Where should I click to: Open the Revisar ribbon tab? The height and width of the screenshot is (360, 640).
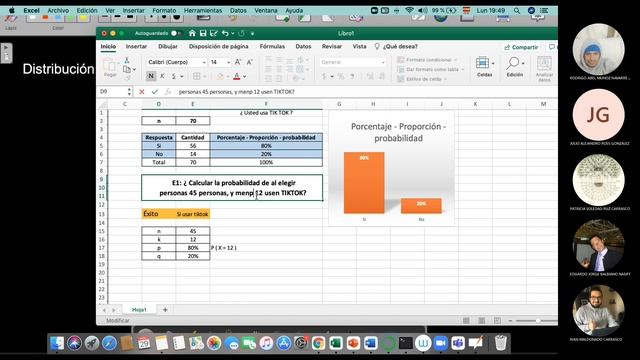[x=332, y=47]
